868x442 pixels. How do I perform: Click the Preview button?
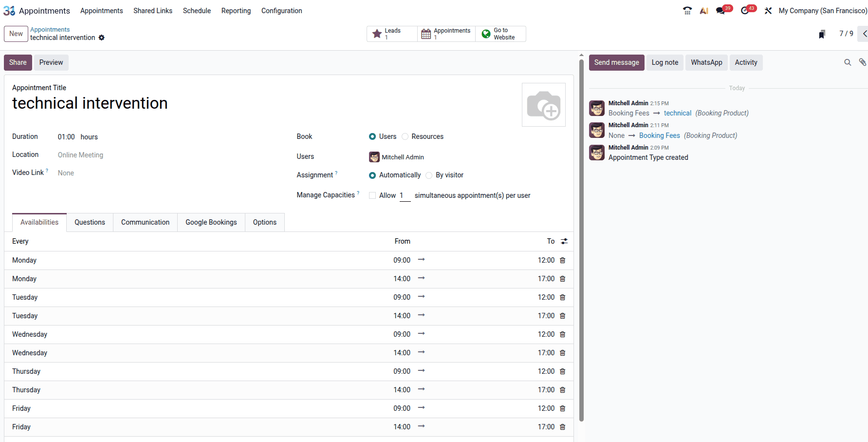click(51, 62)
